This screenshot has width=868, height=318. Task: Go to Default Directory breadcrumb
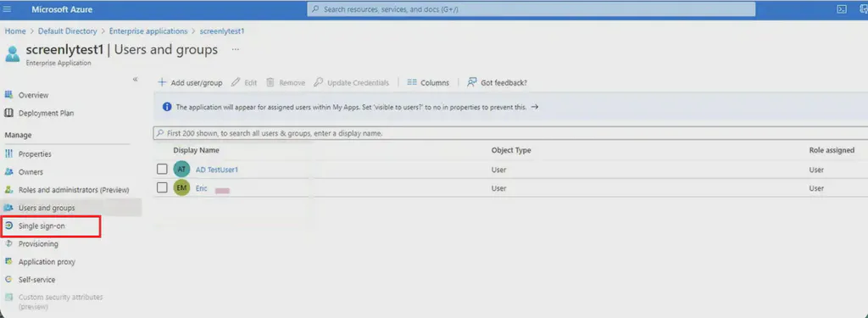coord(68,31)
